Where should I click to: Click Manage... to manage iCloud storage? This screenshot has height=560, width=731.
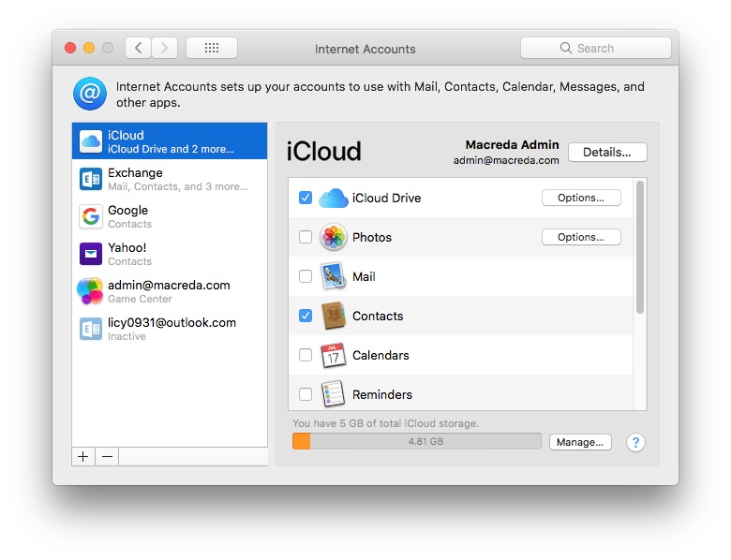click(580, 442)
